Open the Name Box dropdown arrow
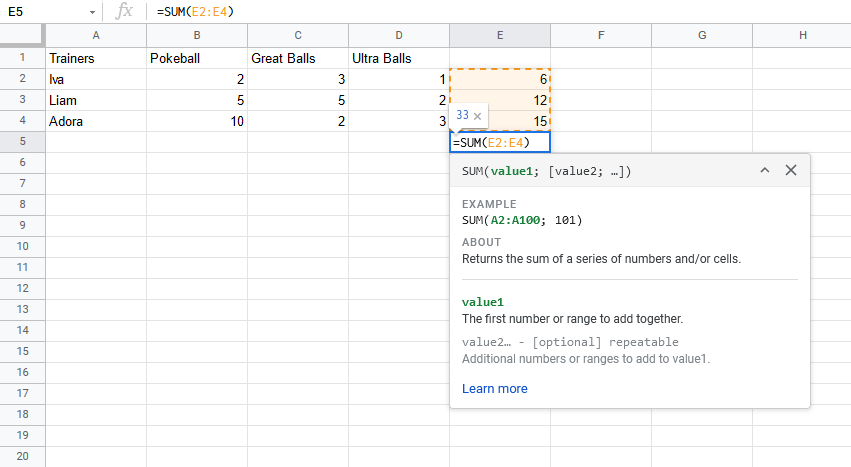The width and height of the screenshot is (851, 467). (x=93, y=11)
